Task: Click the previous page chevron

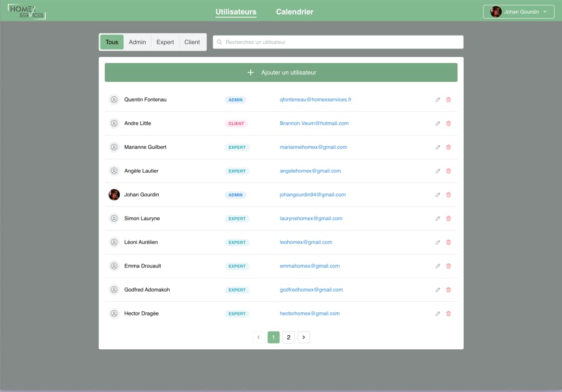Action: tap(259, 337)
